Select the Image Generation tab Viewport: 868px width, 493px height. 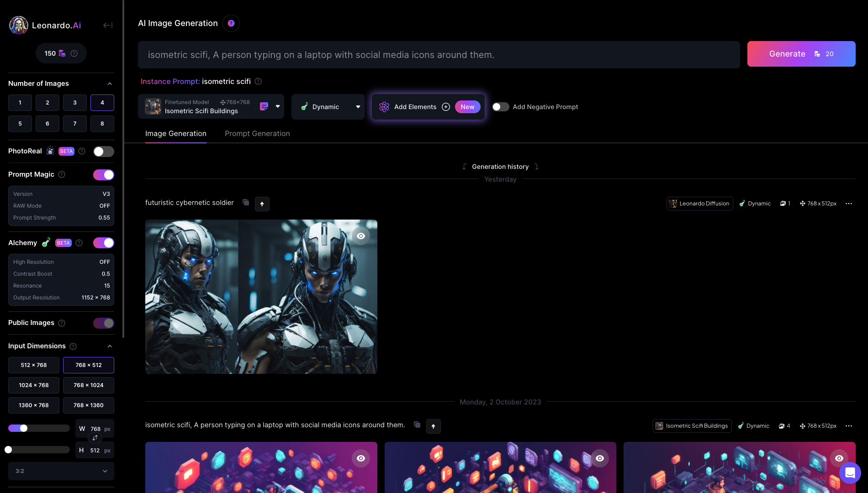click(176, 134)
